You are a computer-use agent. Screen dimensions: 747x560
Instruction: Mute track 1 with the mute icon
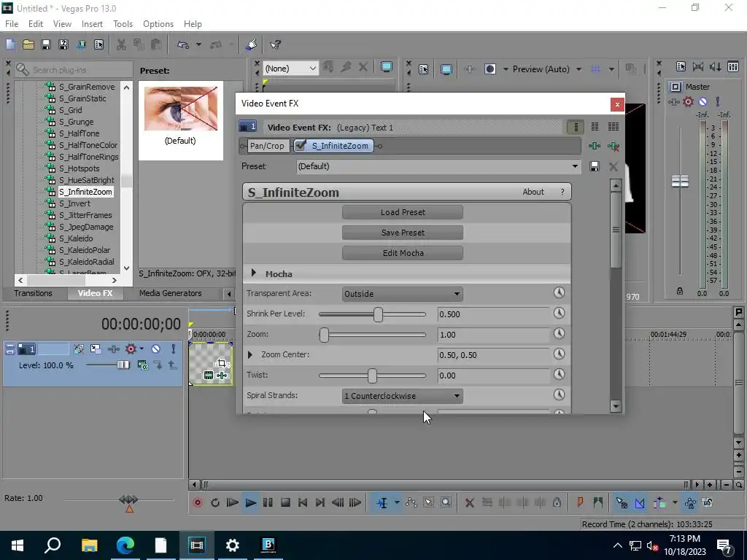(156, 349)
